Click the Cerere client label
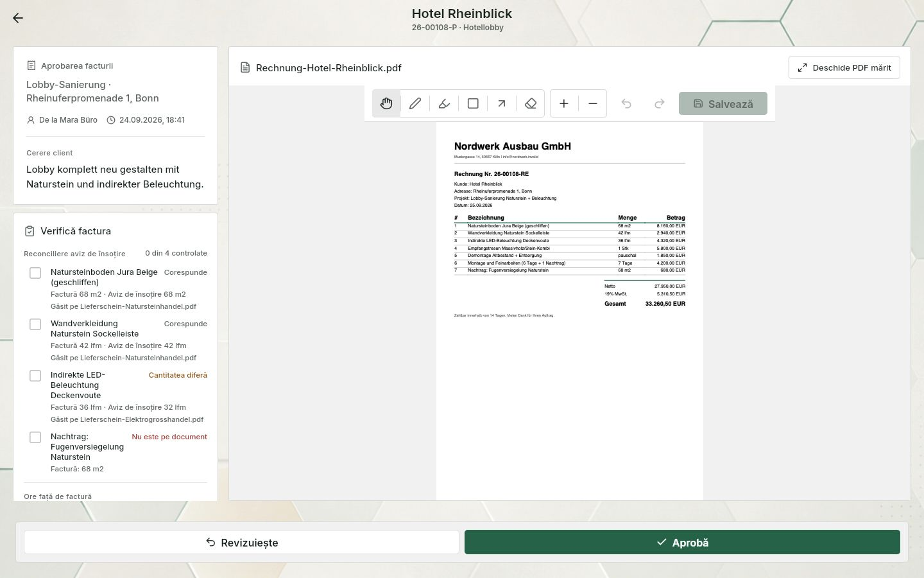This screenshot has width=924, height=578. pyautogui.click(x=49, y=153)
